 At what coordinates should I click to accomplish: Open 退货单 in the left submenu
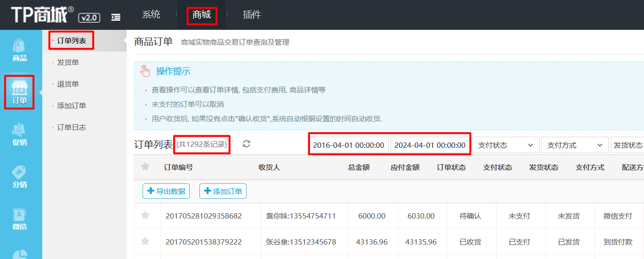click(x=68, y=84)
